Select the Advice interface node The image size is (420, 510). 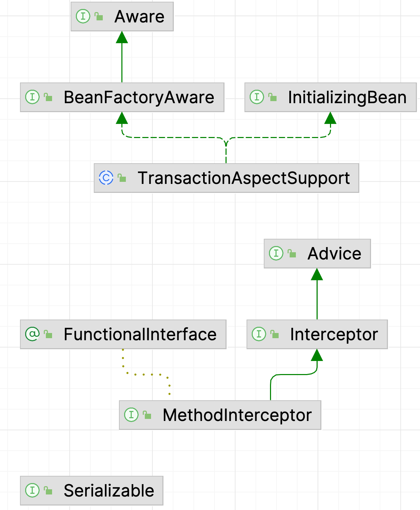317,254
